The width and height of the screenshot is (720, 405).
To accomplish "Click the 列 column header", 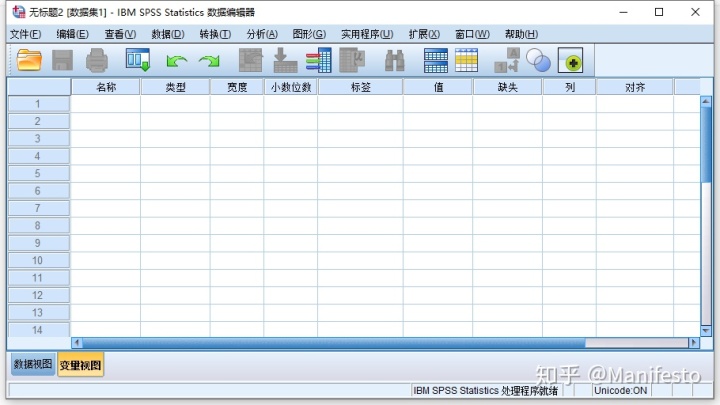I will point(569,87).
